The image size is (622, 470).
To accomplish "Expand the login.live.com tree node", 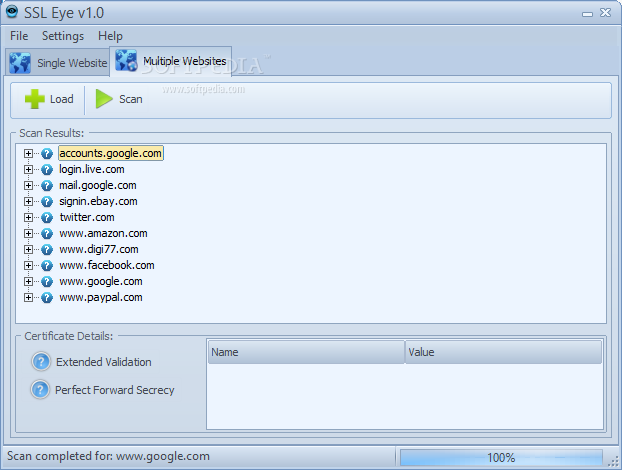I will [28, 170].
